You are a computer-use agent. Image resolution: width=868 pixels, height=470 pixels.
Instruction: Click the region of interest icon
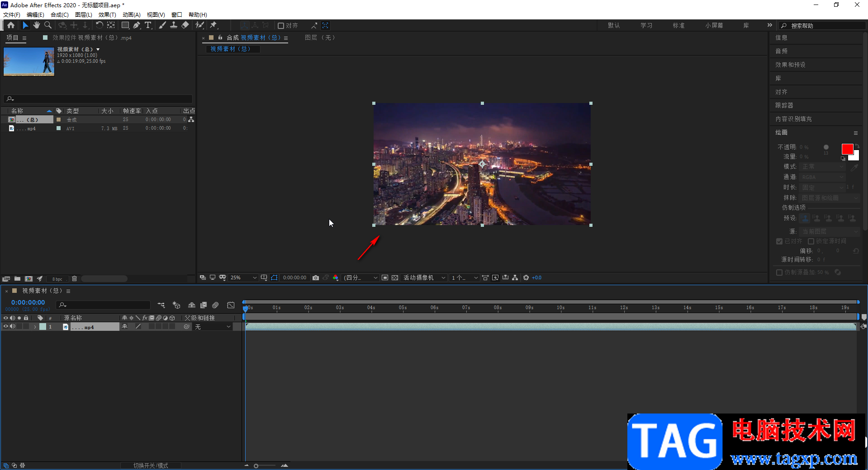(385, 277)
